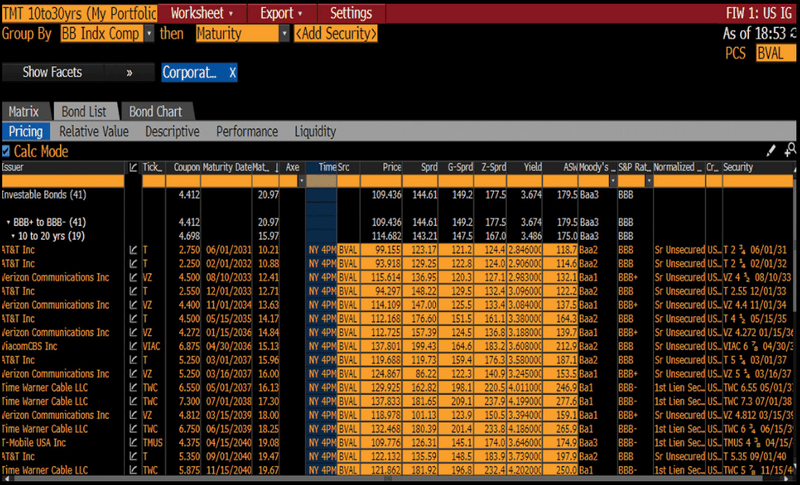Open chart icon for Time Warner Cable 6.750 row
Screen dimensions: 800x485
(133, 429)
